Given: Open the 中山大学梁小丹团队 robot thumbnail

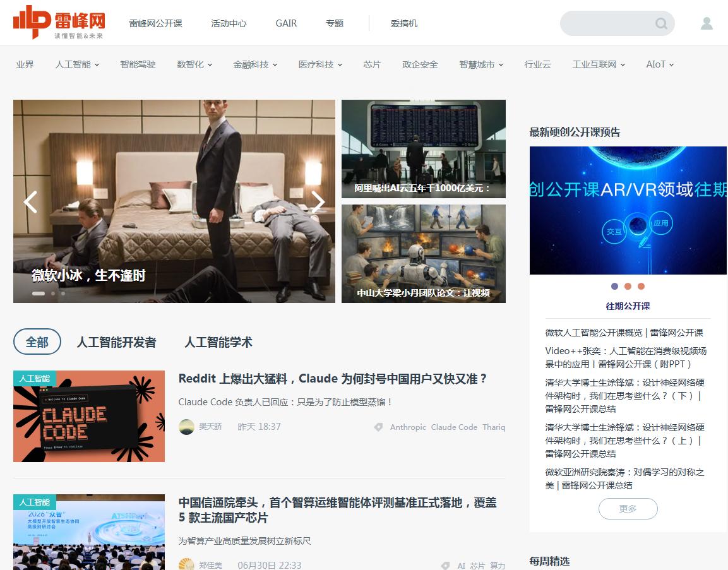Looking at the screenshot, I should click(424, 254).
